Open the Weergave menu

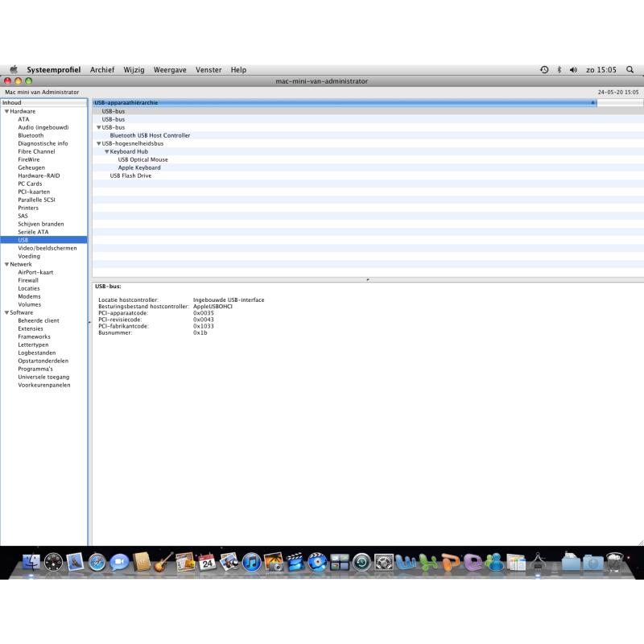click(x=170, y=70)
